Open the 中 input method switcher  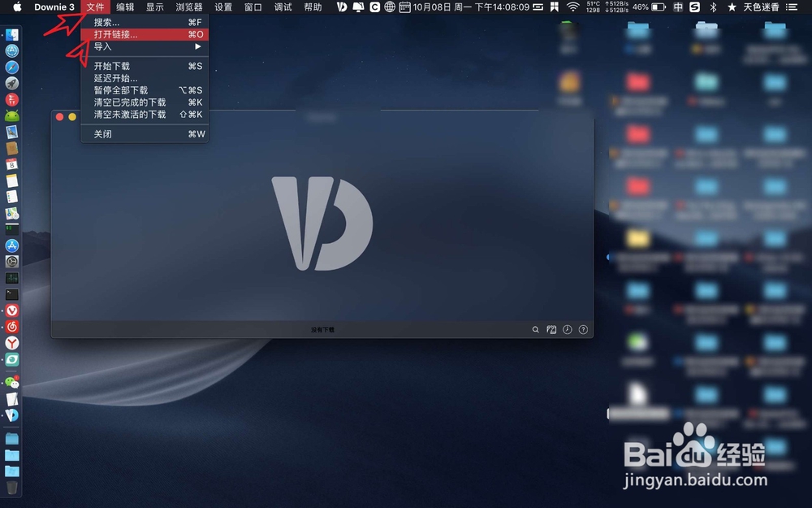(x=678, y=7)
